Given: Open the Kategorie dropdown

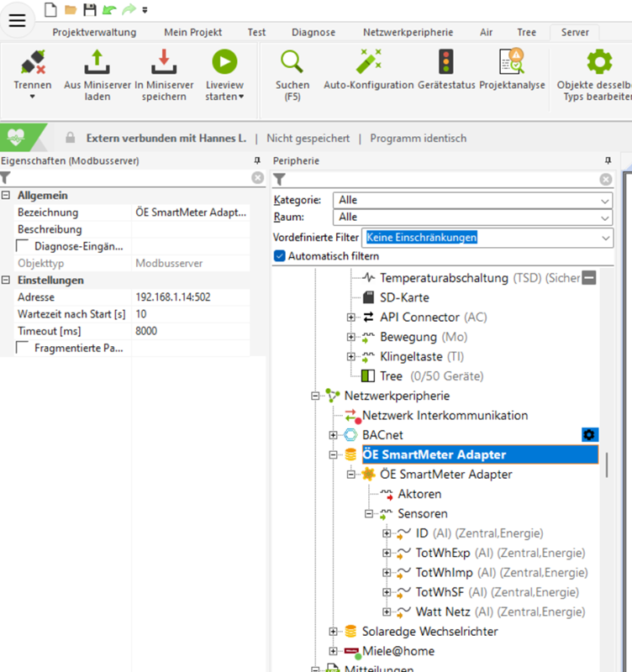Looking at the screenshot, I should click(x=472, y=201).
